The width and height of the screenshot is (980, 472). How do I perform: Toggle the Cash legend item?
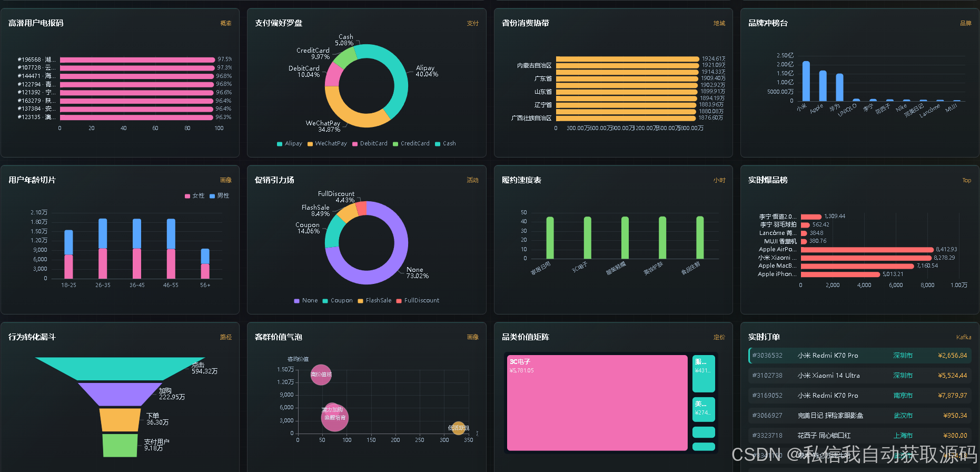[x=446, y=143]
